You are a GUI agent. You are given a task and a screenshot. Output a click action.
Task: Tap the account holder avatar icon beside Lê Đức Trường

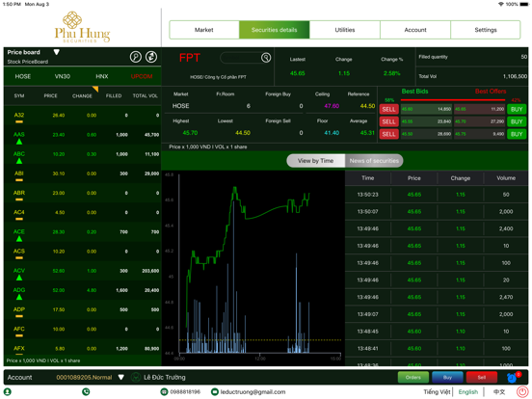[x=136, y=377]
